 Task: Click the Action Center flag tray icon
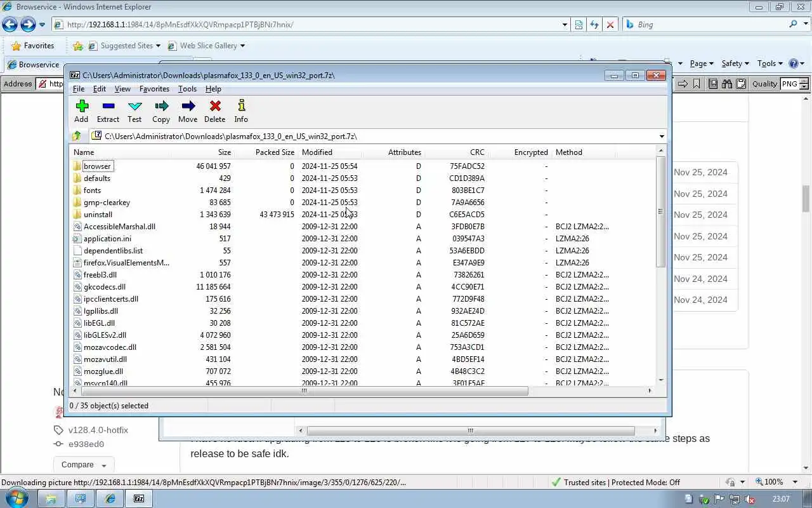point(720,499)
